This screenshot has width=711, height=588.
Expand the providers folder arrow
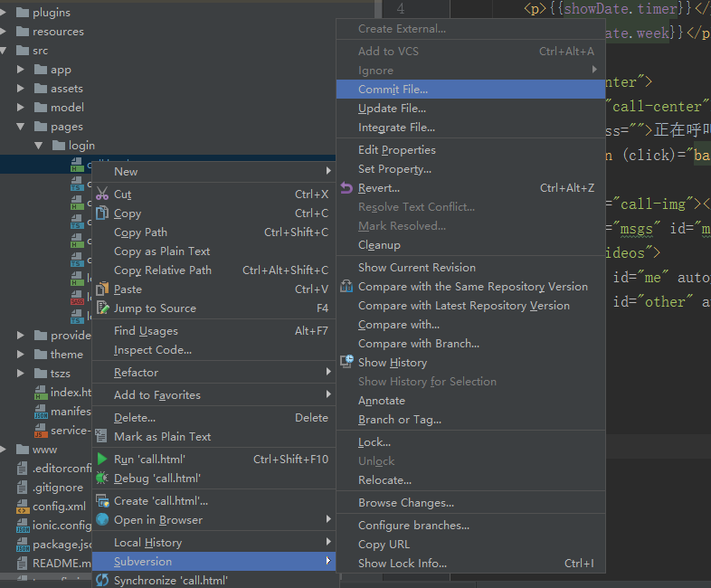(x=21, y=335)
